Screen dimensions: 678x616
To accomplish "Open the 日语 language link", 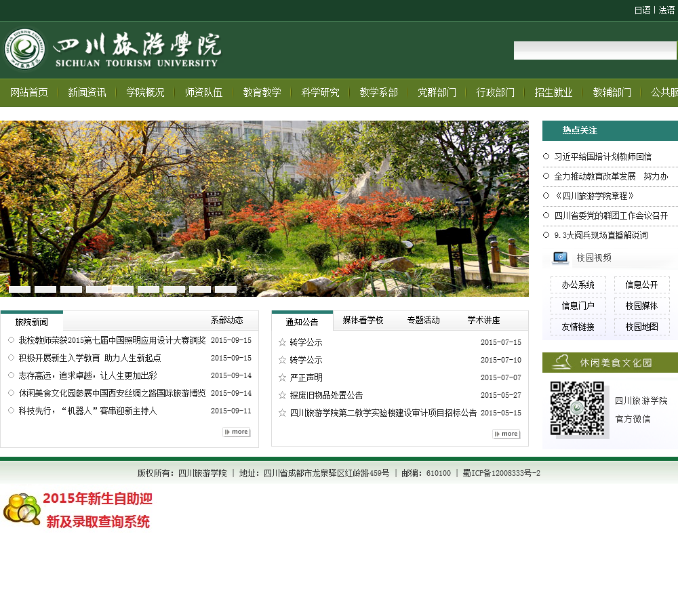I will coord(642,10).
